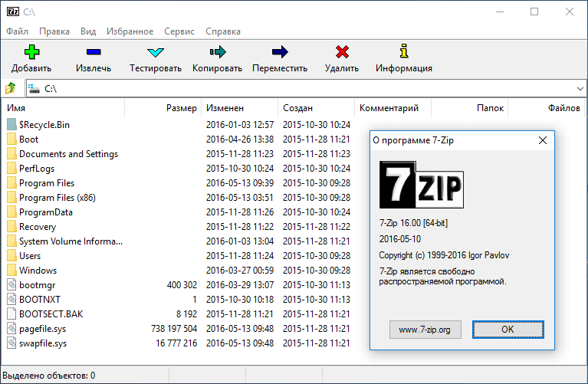Click the drive icon in address bar
Screen dimensions: 588x384
(x=34, y=89)
